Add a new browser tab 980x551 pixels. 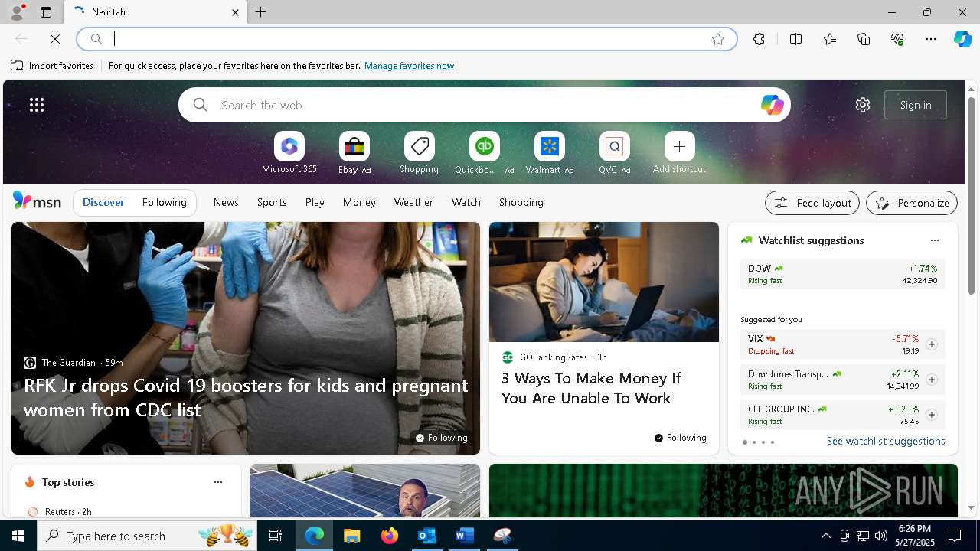pos(261,12)
